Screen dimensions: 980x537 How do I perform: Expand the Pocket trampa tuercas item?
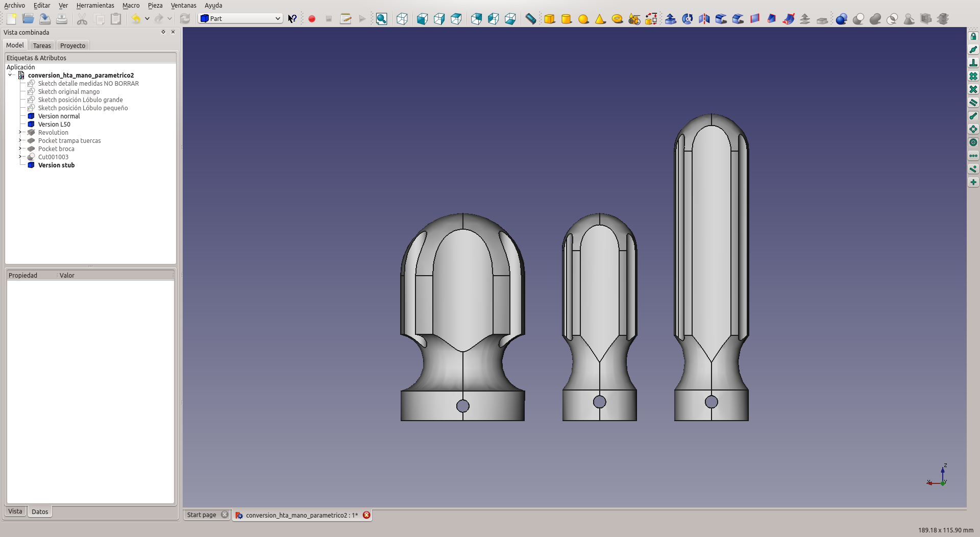click(x=20, y=140)
